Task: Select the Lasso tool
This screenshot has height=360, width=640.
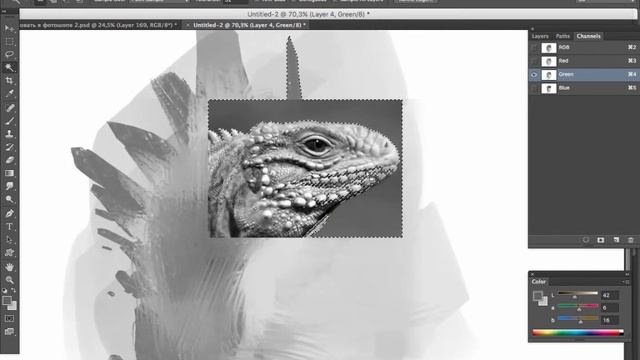Action: click(9, 54)
